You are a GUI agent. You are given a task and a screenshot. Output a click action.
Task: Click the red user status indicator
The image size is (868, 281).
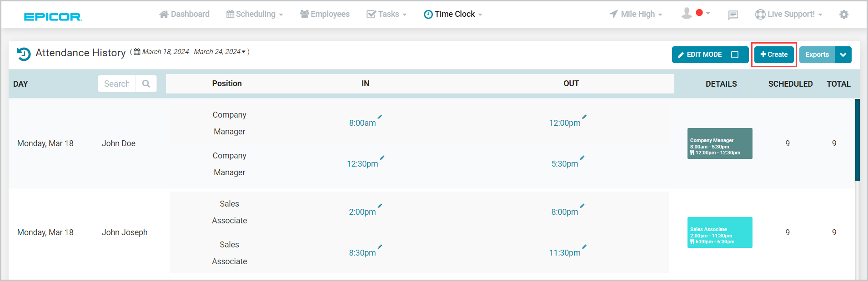[x=699, y=13]
